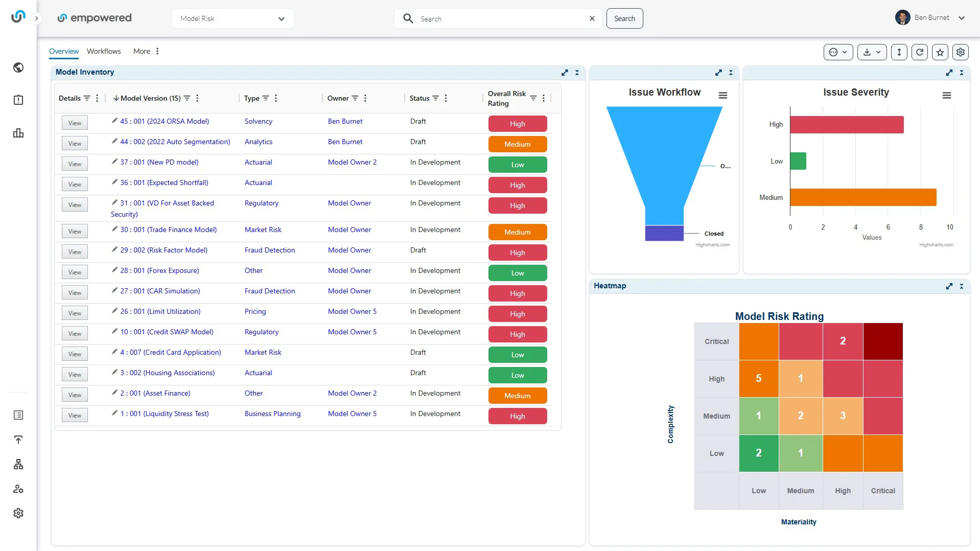980x551 pixels.
Task: Click the Search button
Action: (624, 18)
